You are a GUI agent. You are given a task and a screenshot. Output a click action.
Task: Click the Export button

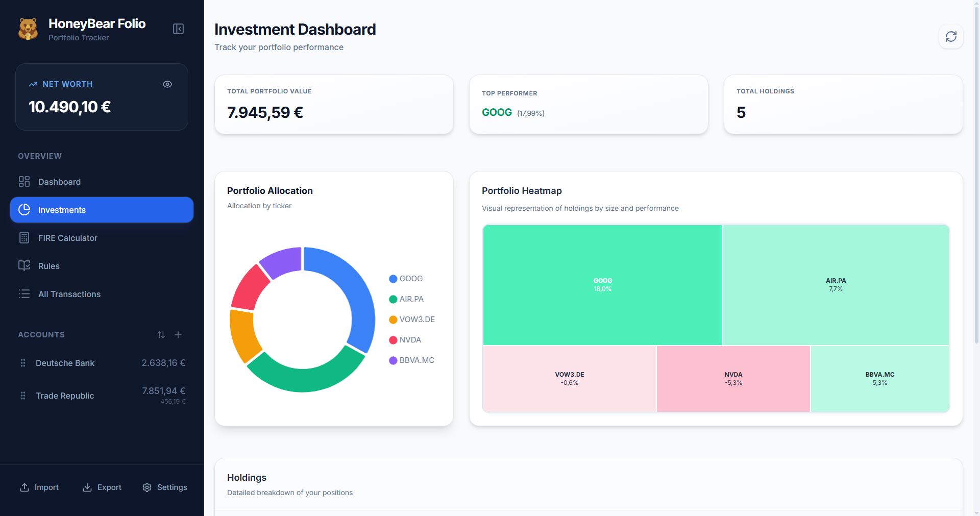[102, 487]
